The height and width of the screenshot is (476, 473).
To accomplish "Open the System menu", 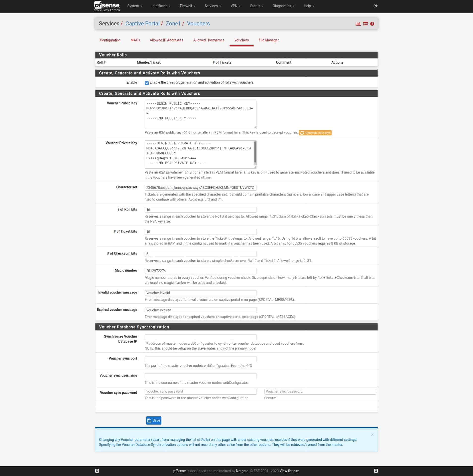I will click(135, 6).
